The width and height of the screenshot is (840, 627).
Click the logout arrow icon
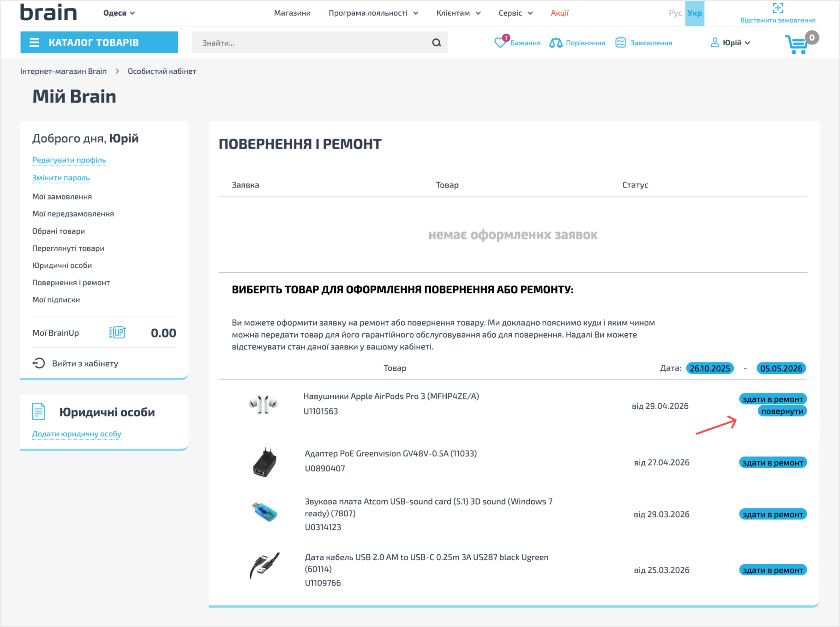point(39,363)
